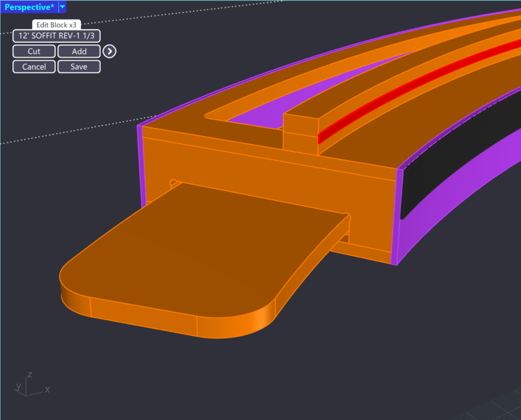The height and width of the screenshot is (420, 521).
Task: Expand options with the circled chevron arrow
Action: pos(110,52)
